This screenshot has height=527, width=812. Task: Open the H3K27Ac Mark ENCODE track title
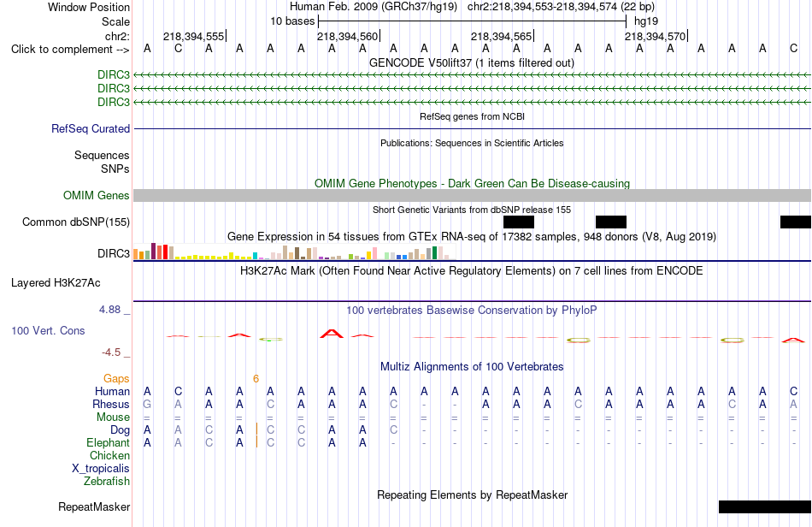[x=472, y=270]
